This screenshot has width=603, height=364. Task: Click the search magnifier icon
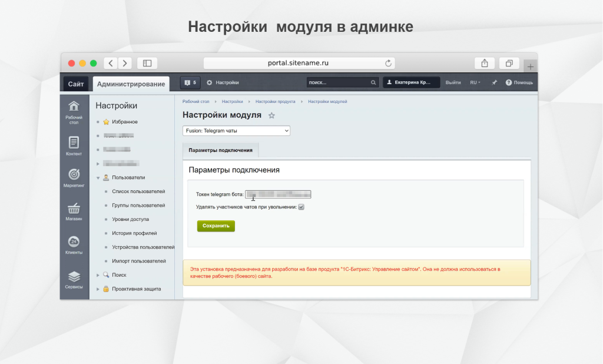point(373,82)
